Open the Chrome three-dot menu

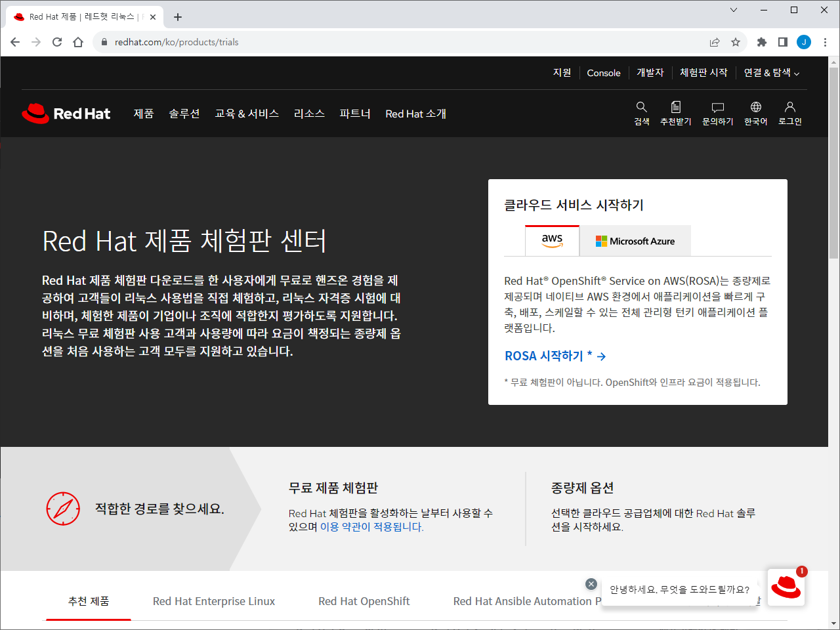click(x=825, y=42)
